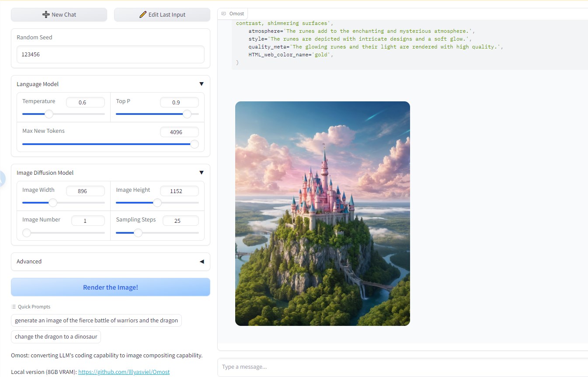Click the Sampling Steps slider handle
This screenshot has height=377, width=588.
pyautogui.click(x=138, y=233)
